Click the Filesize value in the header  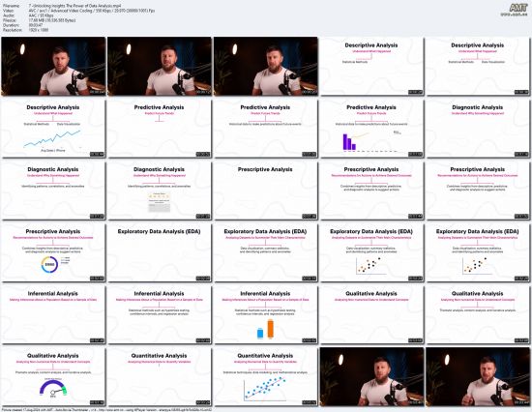(52, 20)
